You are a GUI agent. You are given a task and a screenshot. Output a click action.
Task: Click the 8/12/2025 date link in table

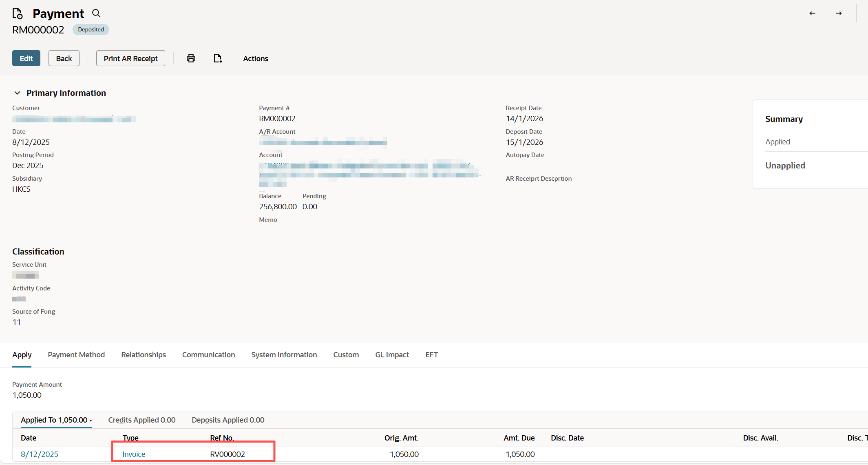point(40,454)
